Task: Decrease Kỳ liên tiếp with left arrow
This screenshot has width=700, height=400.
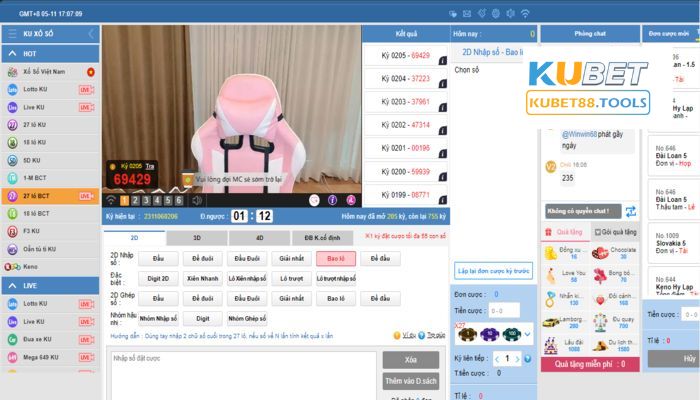Action: (x=497, y=359)
